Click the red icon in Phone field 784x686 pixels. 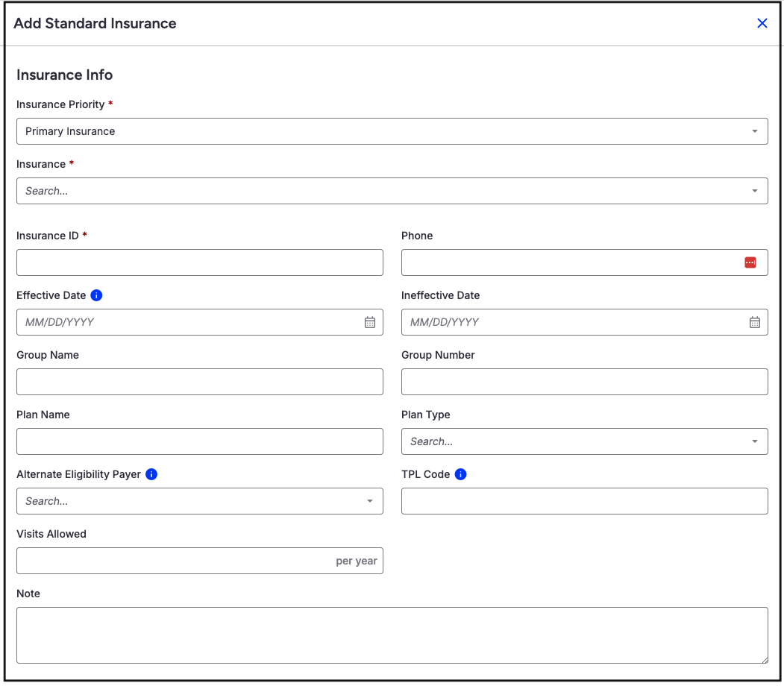coord(750,262)
